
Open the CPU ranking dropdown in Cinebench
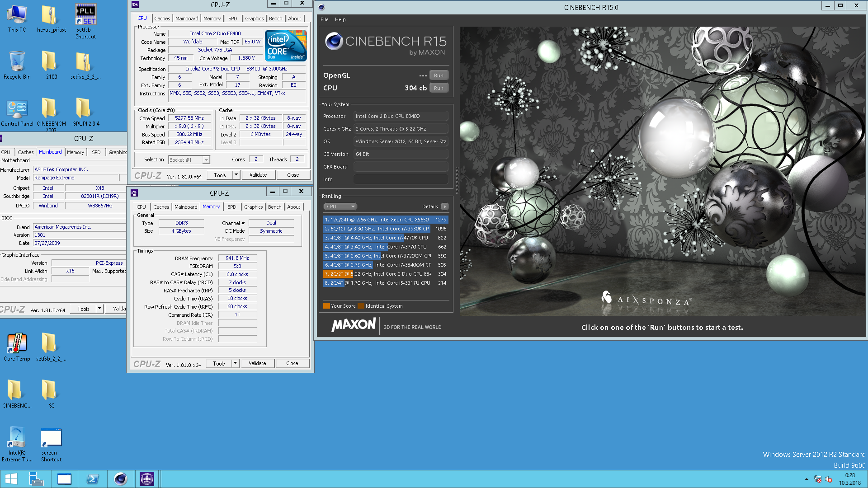point(340,206)
